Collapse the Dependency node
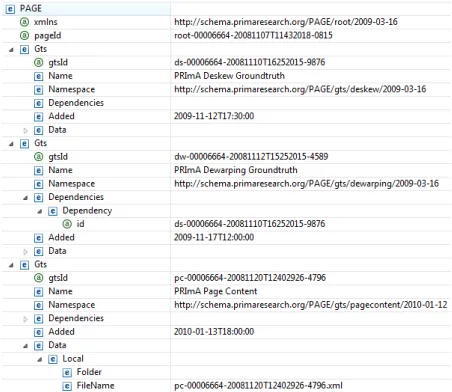The image size is (452, 392). pos(40,212)
